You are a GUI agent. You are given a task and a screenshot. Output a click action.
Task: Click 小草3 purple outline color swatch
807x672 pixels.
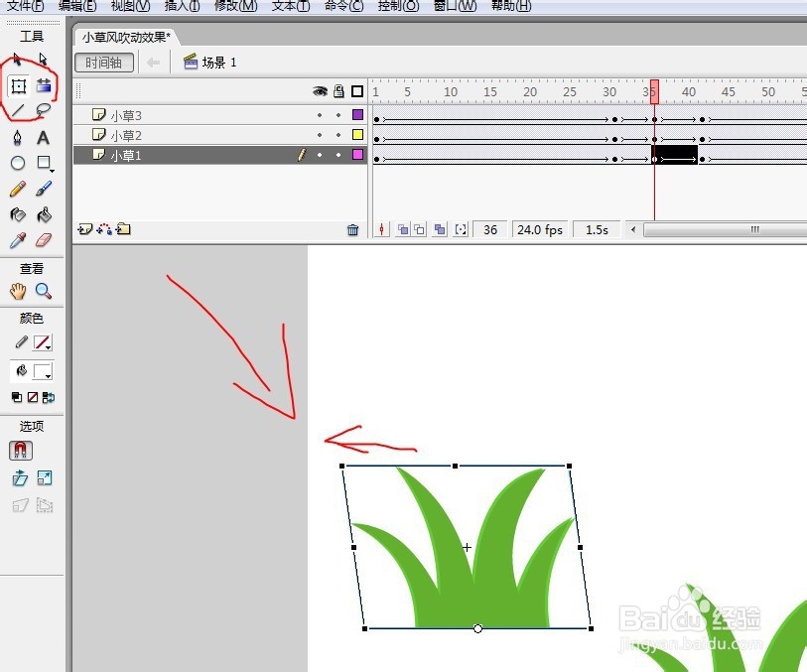tap(357, 115)
